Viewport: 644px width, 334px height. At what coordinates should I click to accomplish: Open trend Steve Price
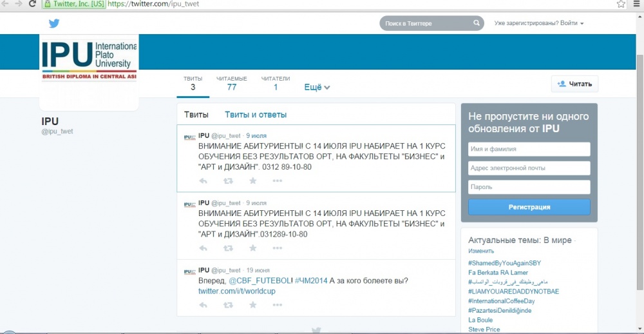pyautogui.click(x=484, y=329)
